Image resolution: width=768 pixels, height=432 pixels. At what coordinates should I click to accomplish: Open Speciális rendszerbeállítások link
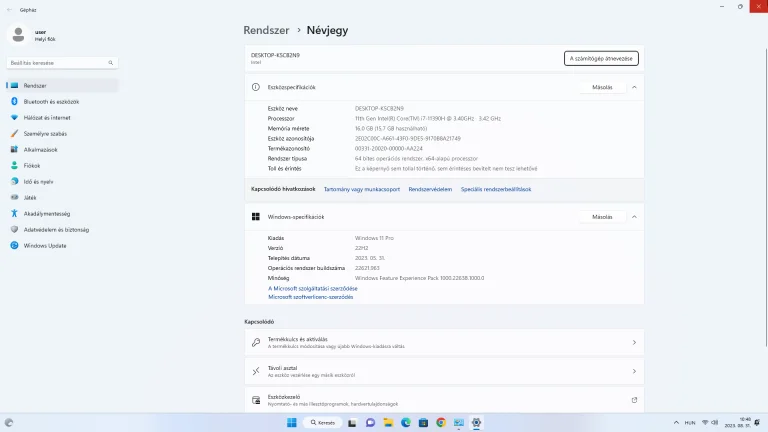pyautogui.click(x=496, y=189)
